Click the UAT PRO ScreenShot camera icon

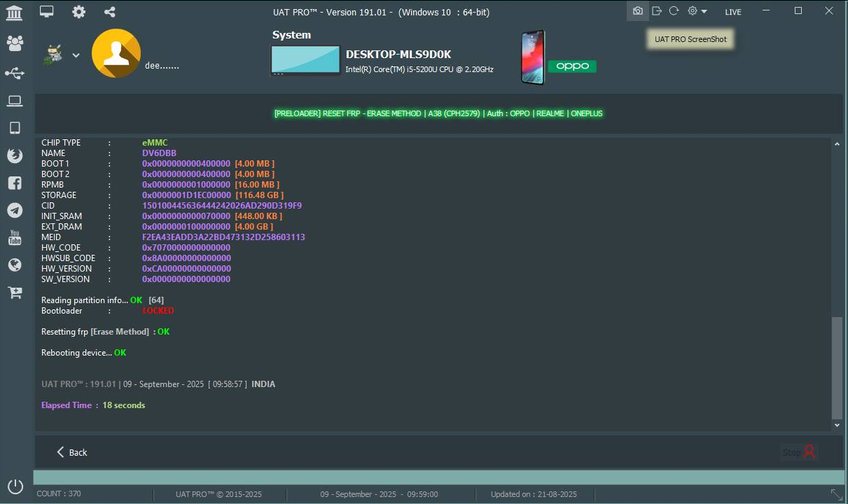pos(637,11)
